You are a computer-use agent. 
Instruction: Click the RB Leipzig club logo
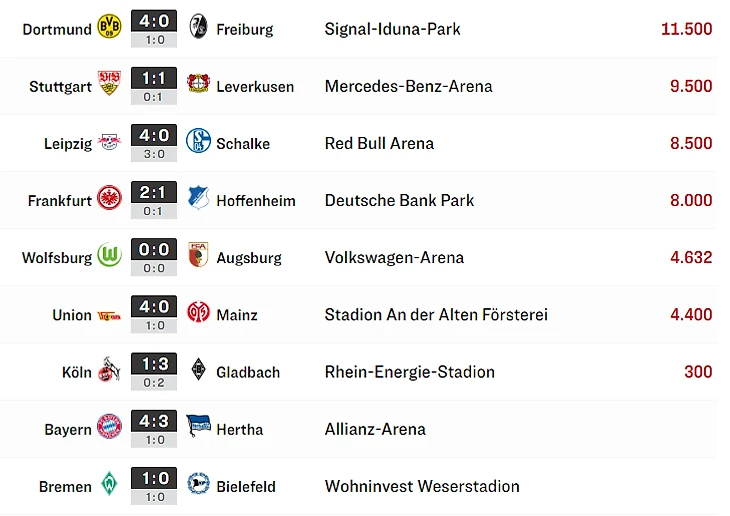[109, 142]
